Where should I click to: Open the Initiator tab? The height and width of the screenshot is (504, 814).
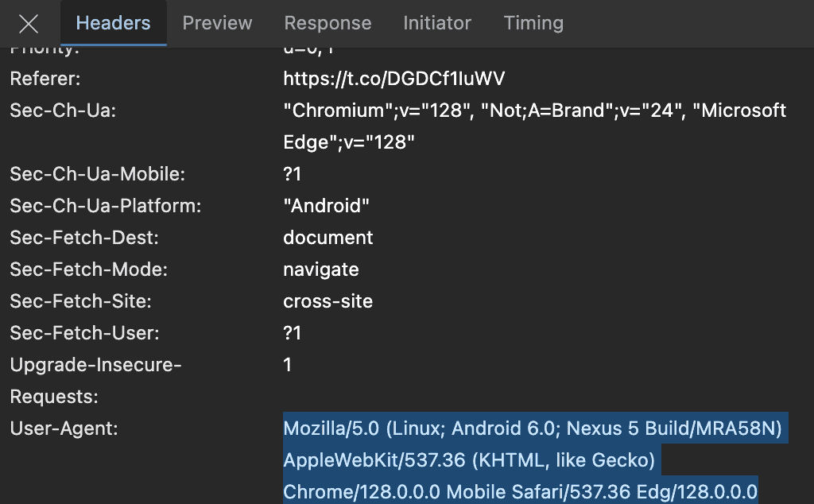[437, 23]
